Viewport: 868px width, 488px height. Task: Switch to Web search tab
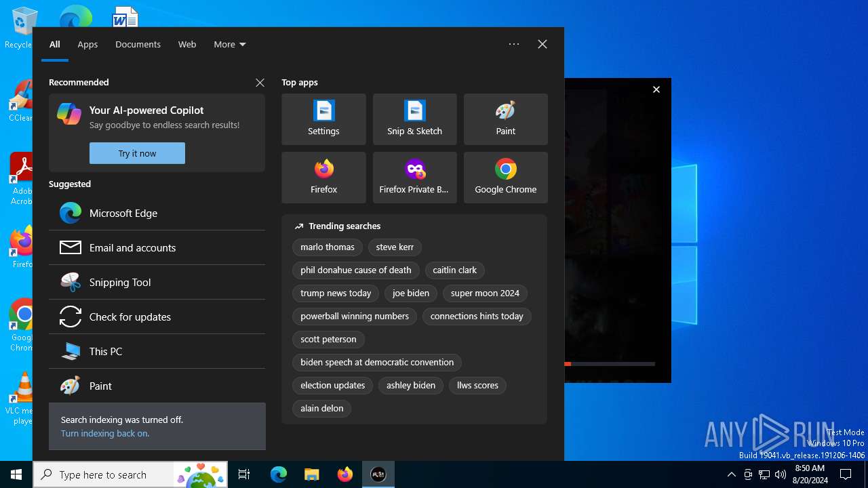[x=187, y=44]
